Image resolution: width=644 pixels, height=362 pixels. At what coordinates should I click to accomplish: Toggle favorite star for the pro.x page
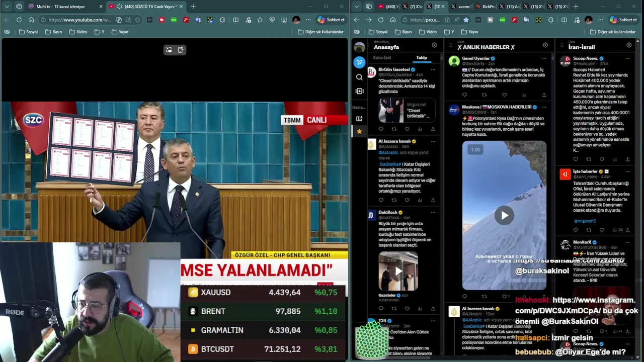[x=466, y=20]
